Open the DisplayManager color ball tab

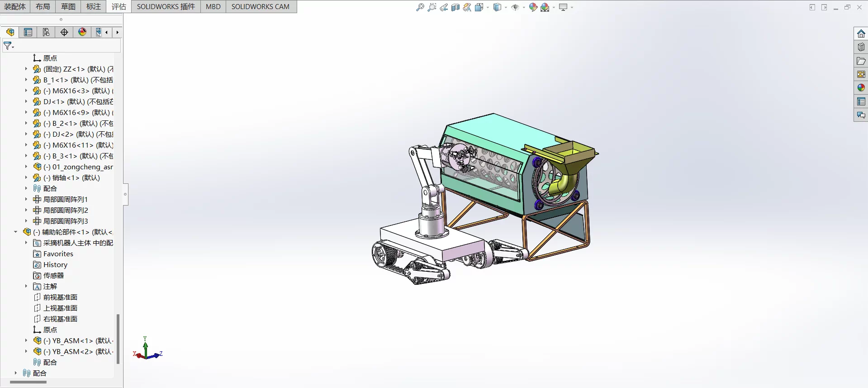pos(82,32)
